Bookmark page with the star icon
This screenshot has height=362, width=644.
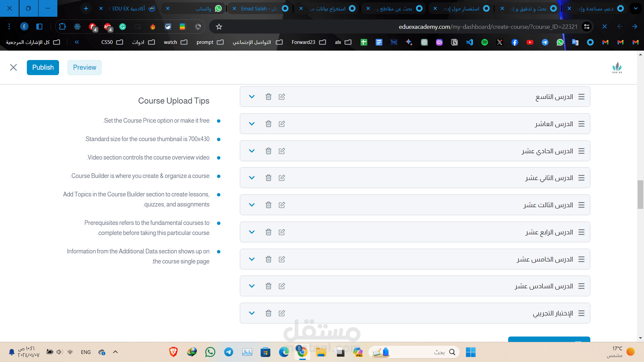click(x=219, y=27)
